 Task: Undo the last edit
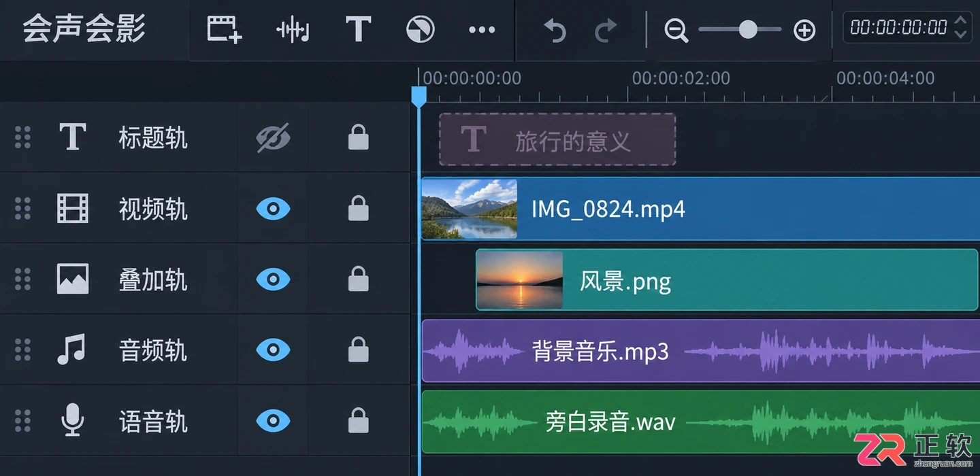(x=555, y=30)
